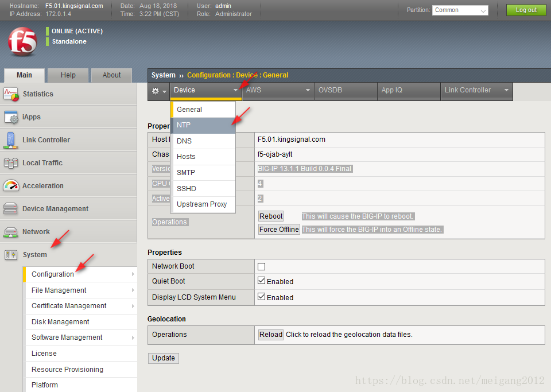Open the gear settings menu in toolbar

[x=159, y=91]
